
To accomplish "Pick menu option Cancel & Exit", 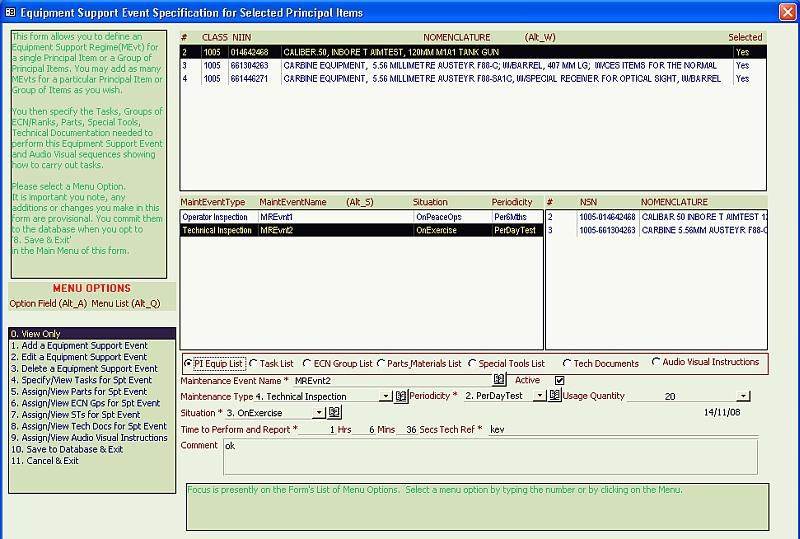I will coord(45,461).
